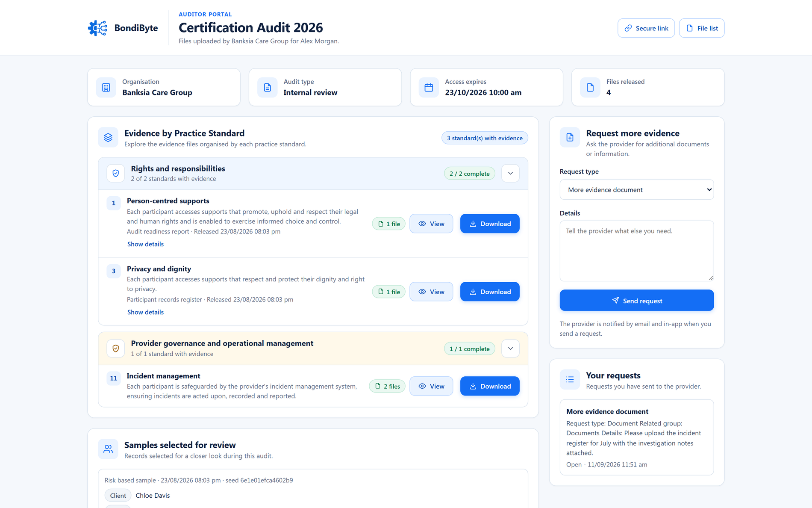
Task: Show details for Person-centred supports
Action: pyautogui.click(x=145, y=244)
